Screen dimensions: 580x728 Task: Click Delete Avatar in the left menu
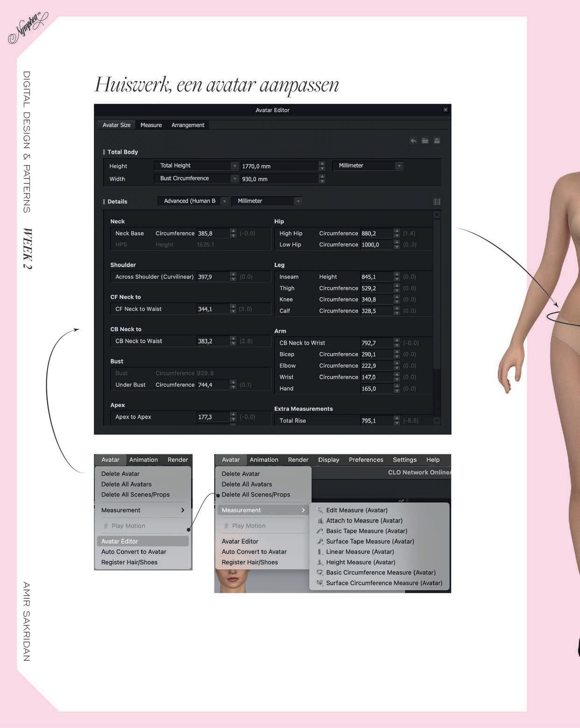[x=120, y=474]
